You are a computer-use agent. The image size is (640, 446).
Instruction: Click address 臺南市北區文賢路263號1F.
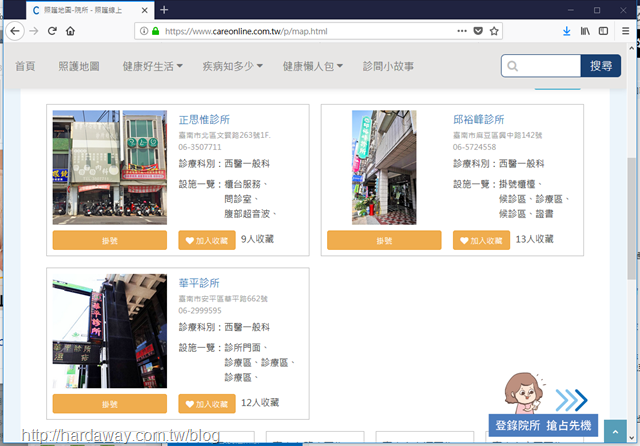coord(224,135)
